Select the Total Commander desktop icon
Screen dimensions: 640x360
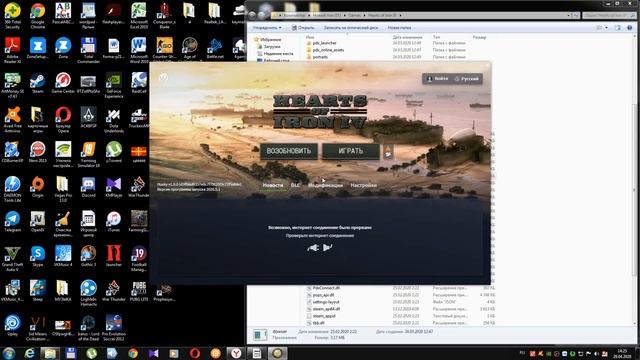88,50
